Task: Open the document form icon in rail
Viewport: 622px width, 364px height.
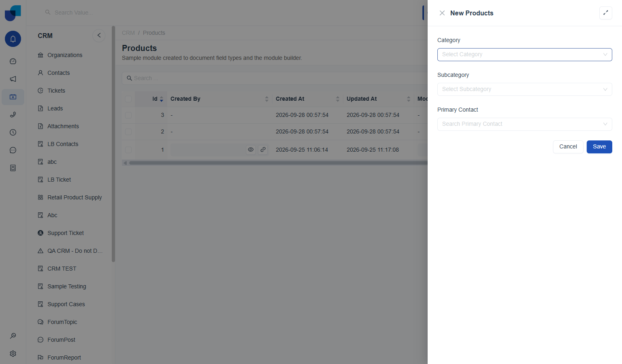Action: (x=13, y=168)
